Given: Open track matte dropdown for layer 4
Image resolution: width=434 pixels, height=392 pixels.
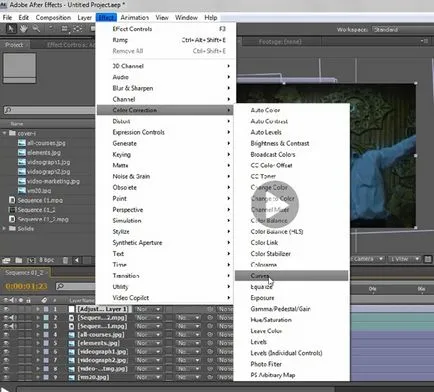Looking at the screenshot, I should (x=188, y=335).
